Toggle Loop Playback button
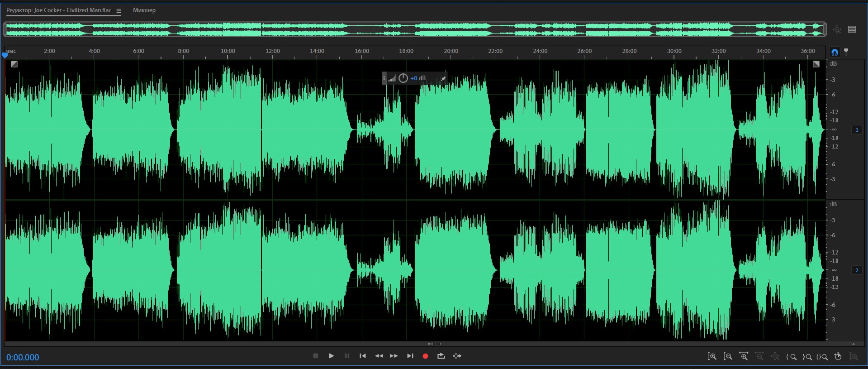868x369 pixels. tap(441, 356)
